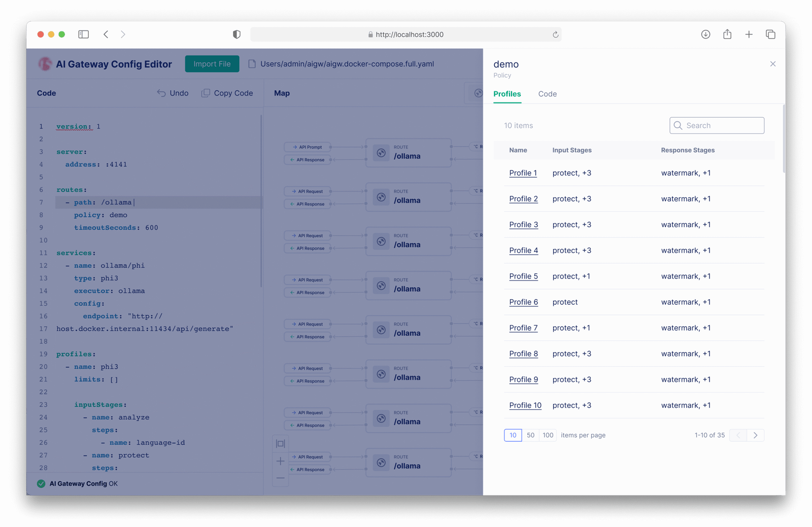The image size is (812, 527).
Task: Zoom in the map with plus icon
Action: (280, 461)
